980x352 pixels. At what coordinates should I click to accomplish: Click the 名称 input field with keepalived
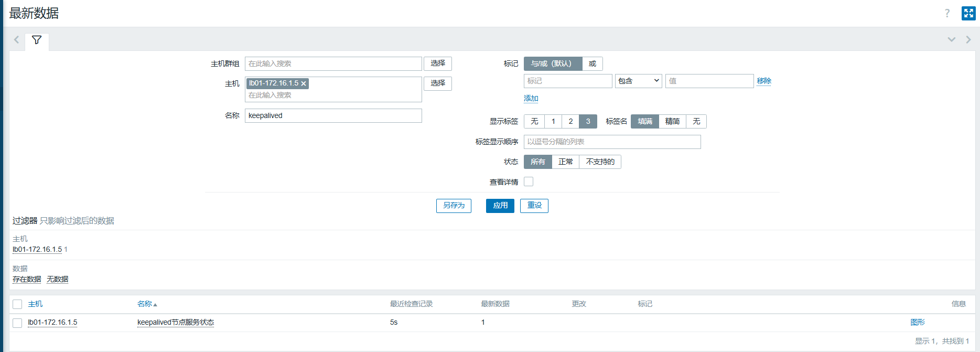(333, 115)
